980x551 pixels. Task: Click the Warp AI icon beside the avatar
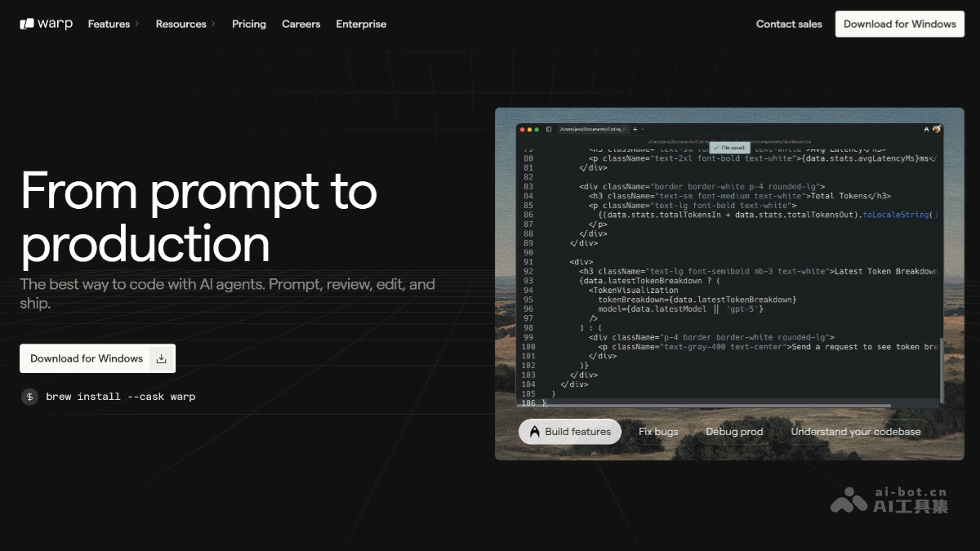pos(926,129)
